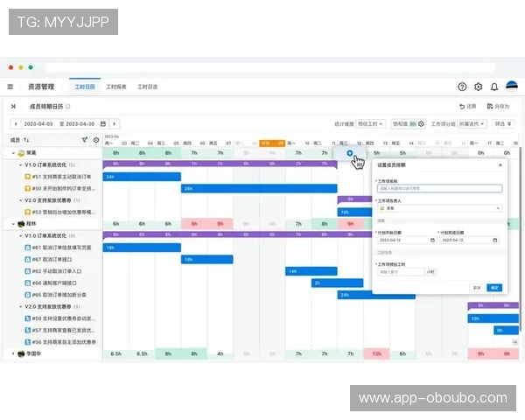Open the hamburger navigation menu
The image size is (525, 420).
click(10, 87)
